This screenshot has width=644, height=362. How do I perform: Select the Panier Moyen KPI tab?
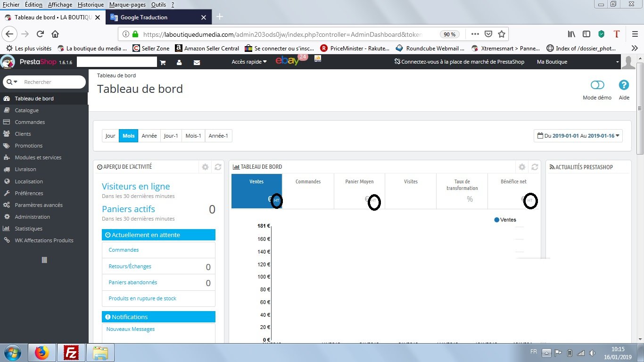[x=359, y=191]
